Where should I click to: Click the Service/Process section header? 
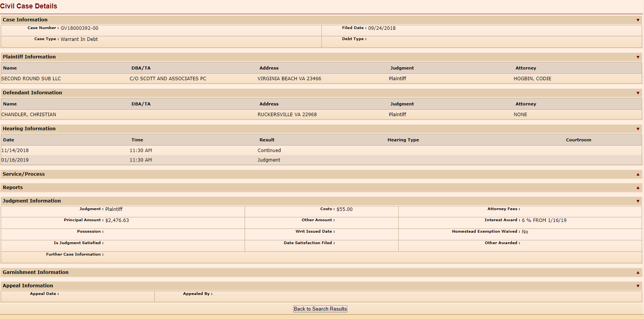321,174
